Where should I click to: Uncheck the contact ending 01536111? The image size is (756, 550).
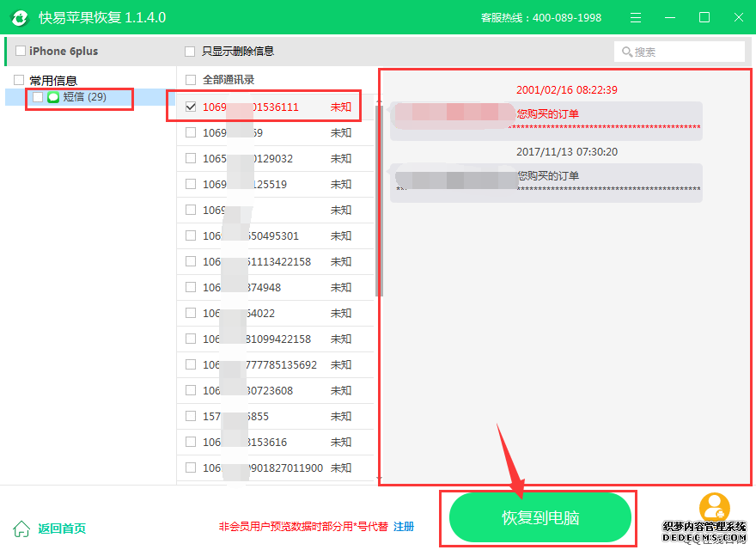coord(191,107)
